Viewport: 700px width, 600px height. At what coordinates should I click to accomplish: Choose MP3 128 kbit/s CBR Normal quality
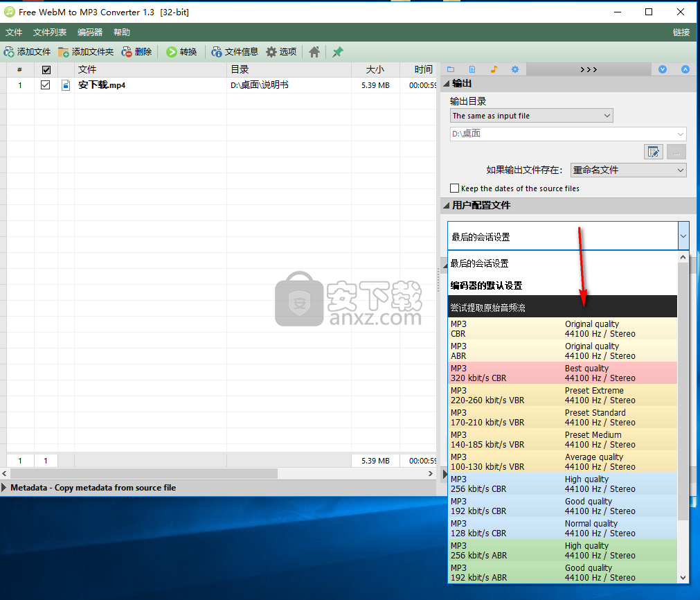click(562, 528)
